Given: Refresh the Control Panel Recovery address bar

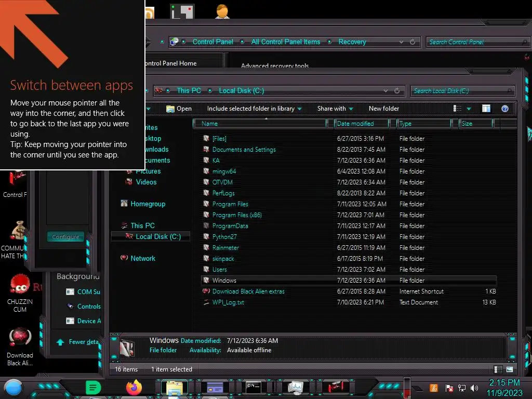Looking at the screenshot, I should 413,42.
